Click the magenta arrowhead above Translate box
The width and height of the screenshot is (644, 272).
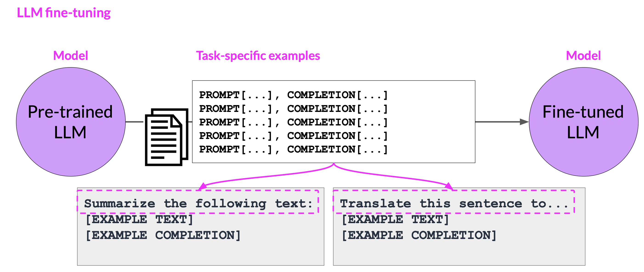click(x=449, y=186)
